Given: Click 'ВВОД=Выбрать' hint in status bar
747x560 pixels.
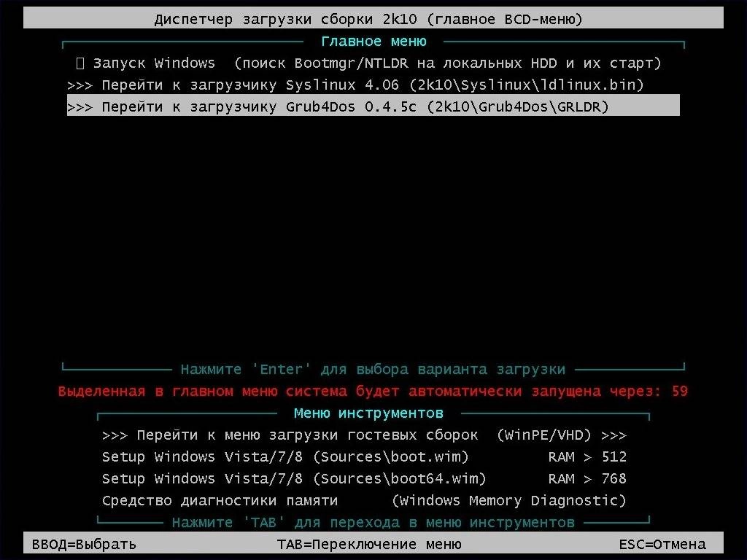Looking at the screenshot, I should (x=84, y=544).
